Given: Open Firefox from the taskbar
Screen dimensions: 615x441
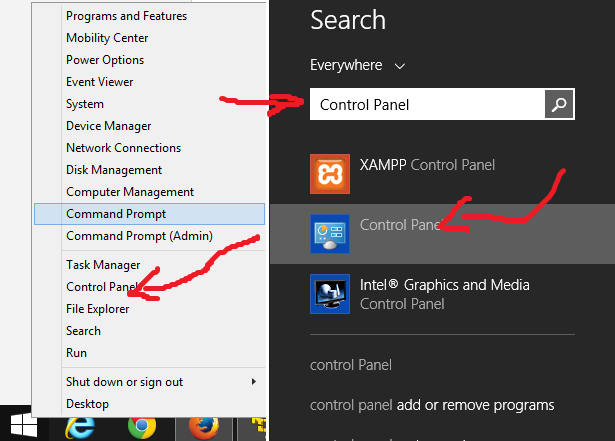Looking at the screenshot, I should tap(204, 427).
